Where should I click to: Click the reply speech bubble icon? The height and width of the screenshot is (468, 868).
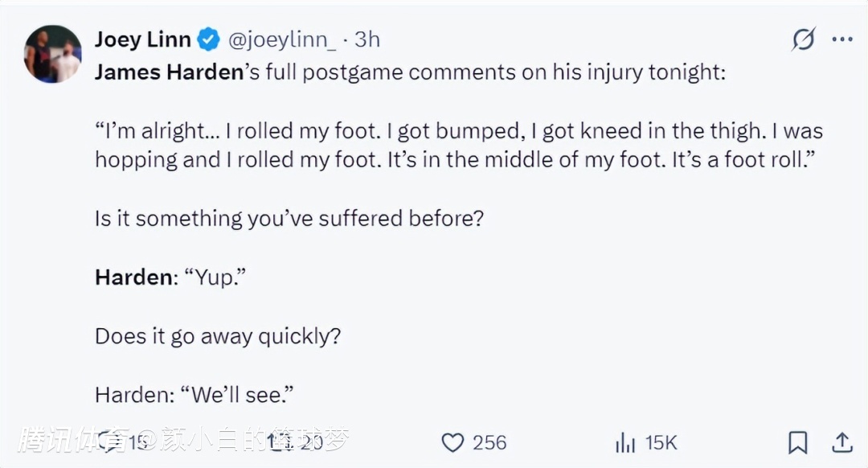point(109,441)
